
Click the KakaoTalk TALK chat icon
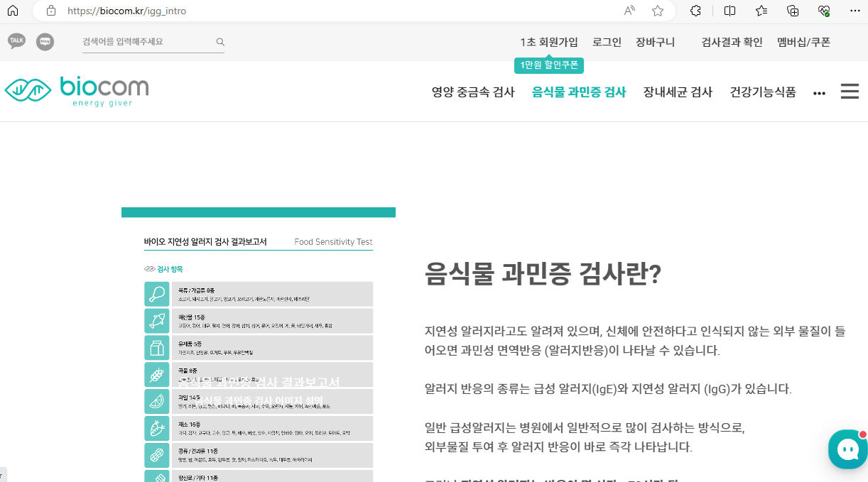[x=16, y=41]
